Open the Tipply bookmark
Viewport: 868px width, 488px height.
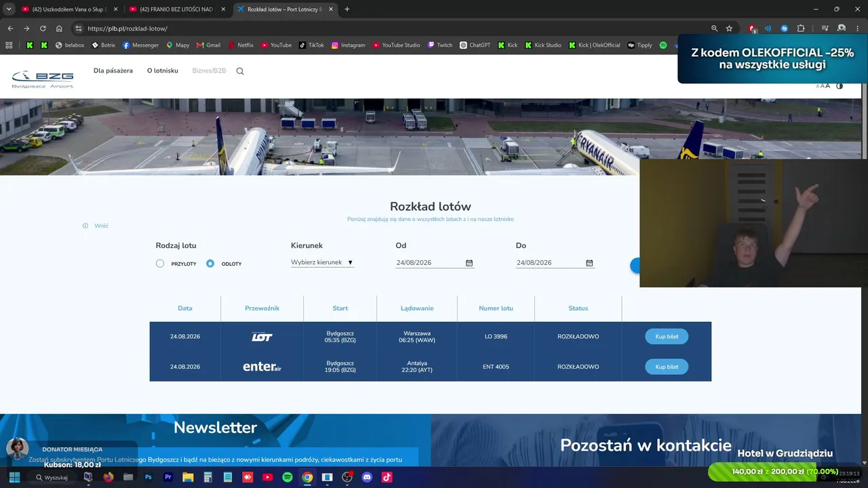(x=639, y=45)
